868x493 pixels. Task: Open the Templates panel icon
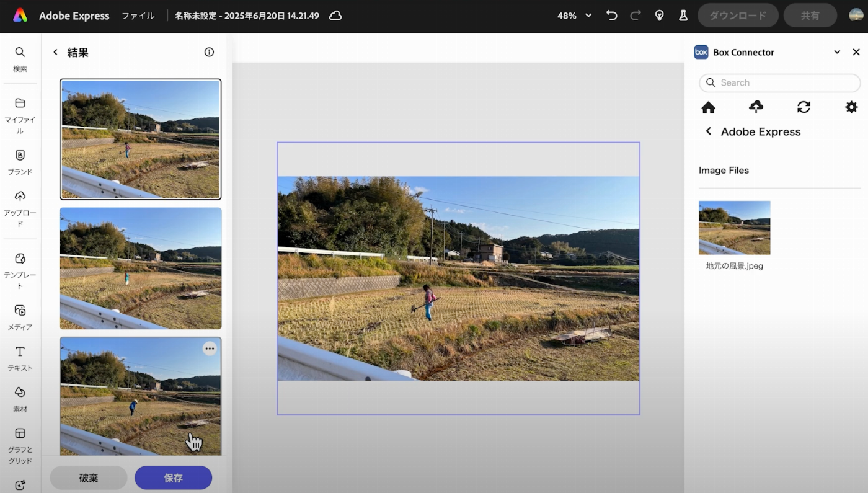20,259
